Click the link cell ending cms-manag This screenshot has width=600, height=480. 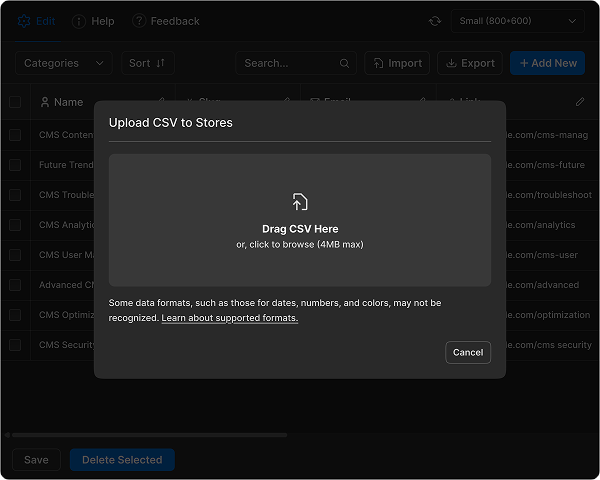[546, 135]
